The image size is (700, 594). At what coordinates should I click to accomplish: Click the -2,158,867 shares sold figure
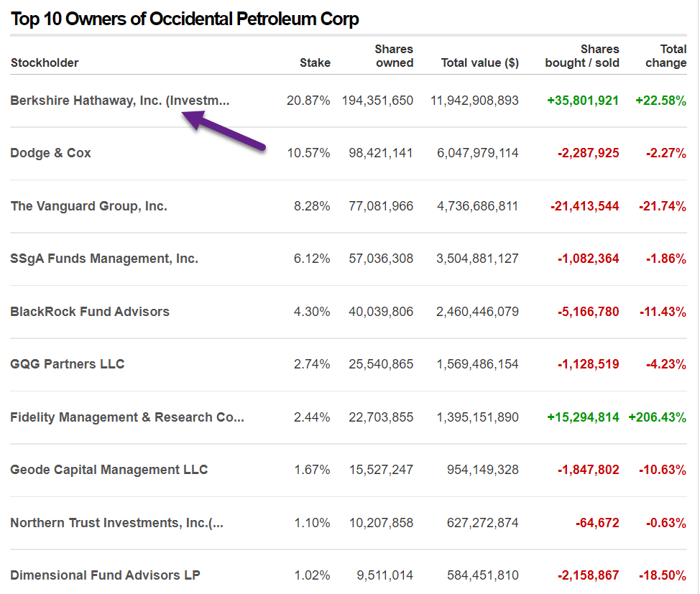589,575
